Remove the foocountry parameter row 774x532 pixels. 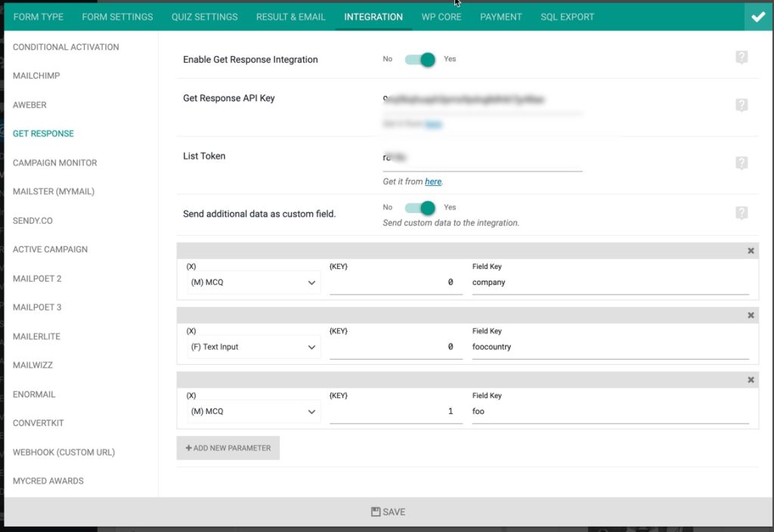point(751,315)
